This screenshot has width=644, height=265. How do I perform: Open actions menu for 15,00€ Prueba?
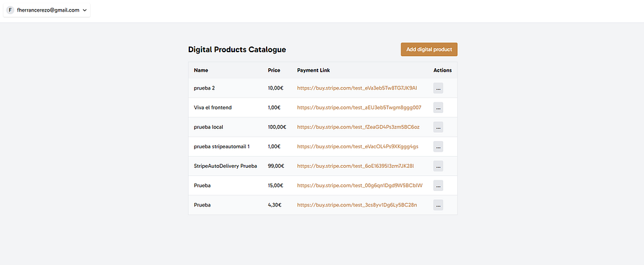pyautogui.click(x=438, y=186)
